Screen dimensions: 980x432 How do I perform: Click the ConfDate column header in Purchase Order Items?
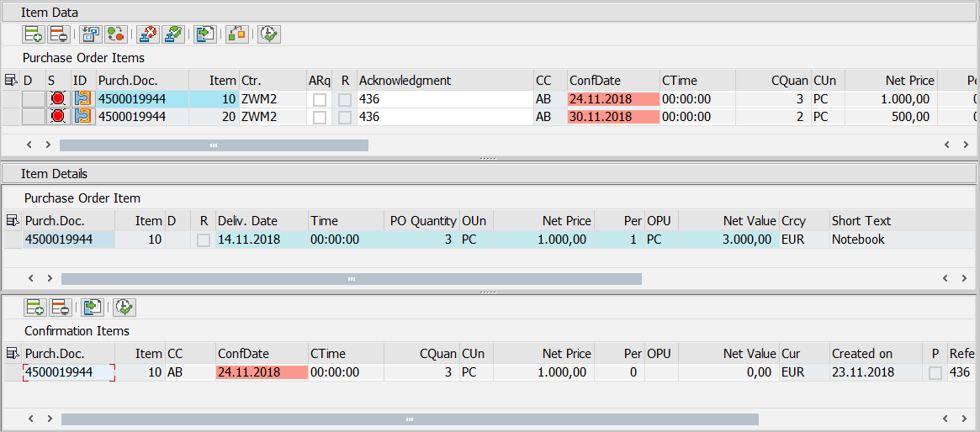click(595, 81)
